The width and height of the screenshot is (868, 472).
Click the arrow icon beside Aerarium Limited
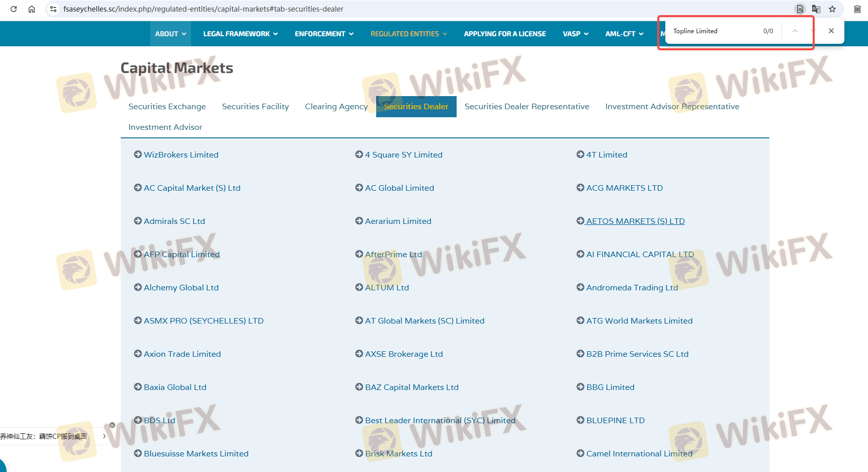pos(359,221)
